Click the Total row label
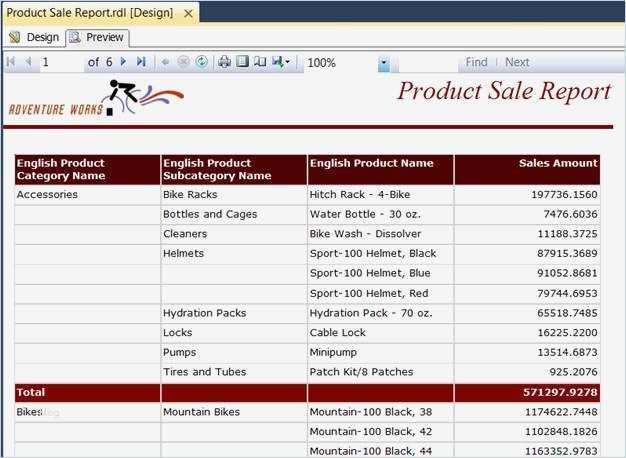Screen dimensions: 626x458 click(31, 393)
